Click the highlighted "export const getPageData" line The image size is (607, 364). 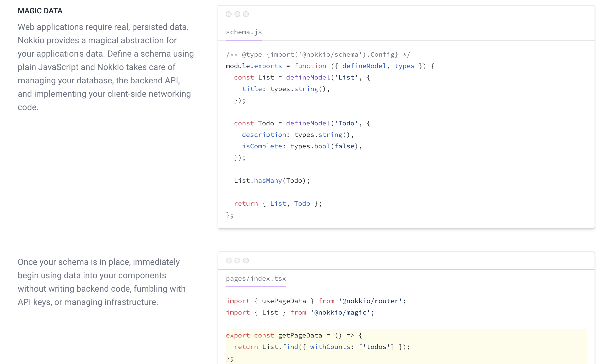tap(294, 335)
